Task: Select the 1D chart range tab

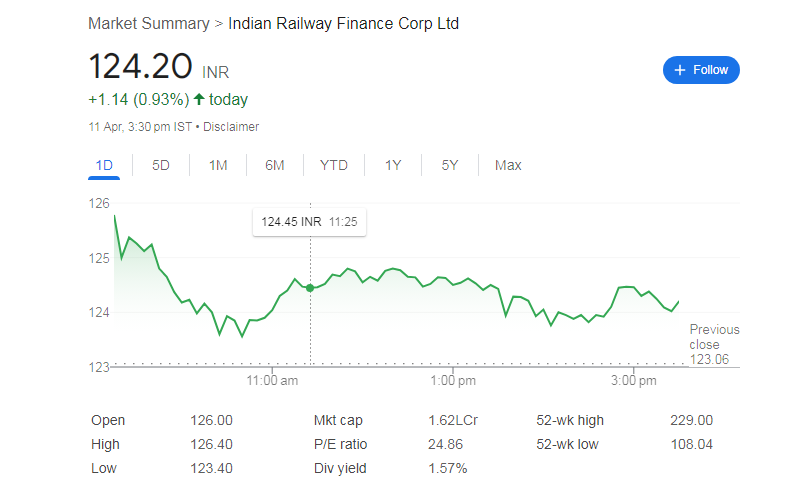Action: pyautogui.click(x=104, y=165)
